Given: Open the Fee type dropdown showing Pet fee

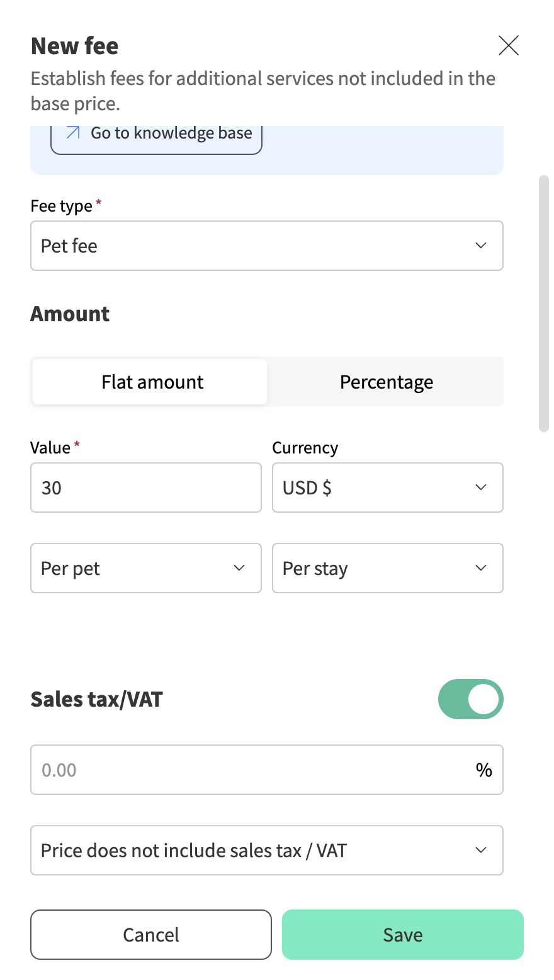Looking at the screenshot, I should pyautogui.click(x=266, y=246).
